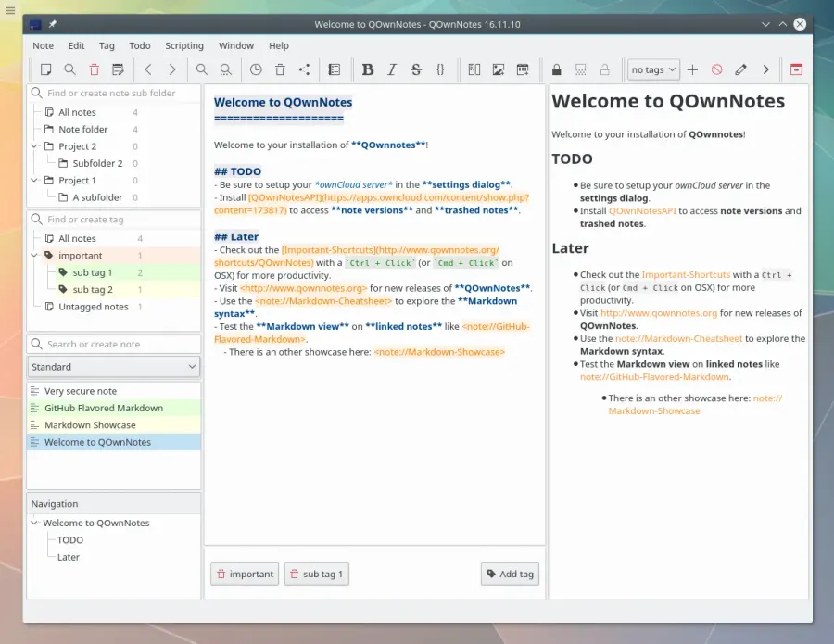
Task: Remove the 'sub tag 1' tag button
Action: coord(317,574)
